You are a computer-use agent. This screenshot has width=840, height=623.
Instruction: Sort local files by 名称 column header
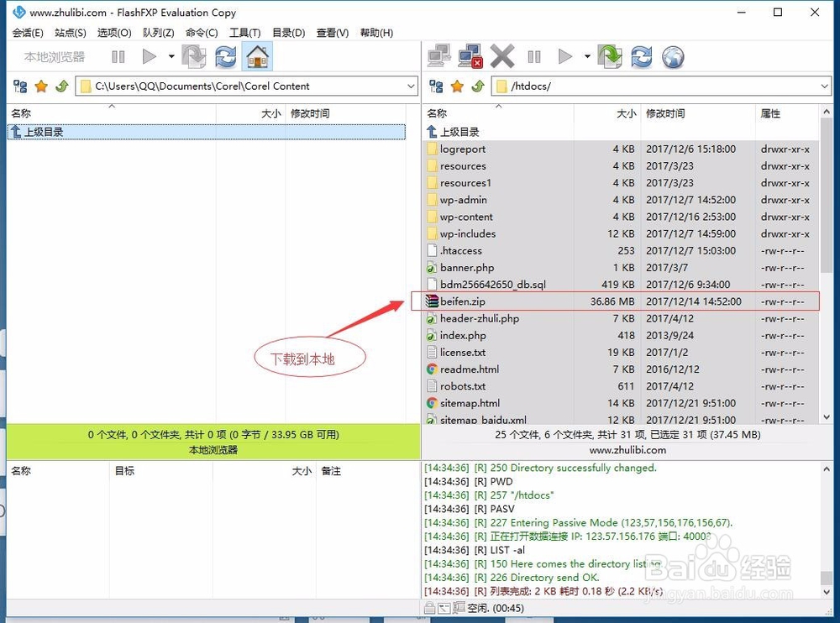click(x=112, y=113)
